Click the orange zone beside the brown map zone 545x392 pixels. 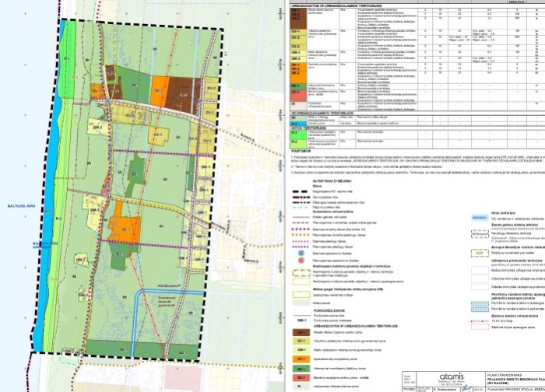(160, 91)
